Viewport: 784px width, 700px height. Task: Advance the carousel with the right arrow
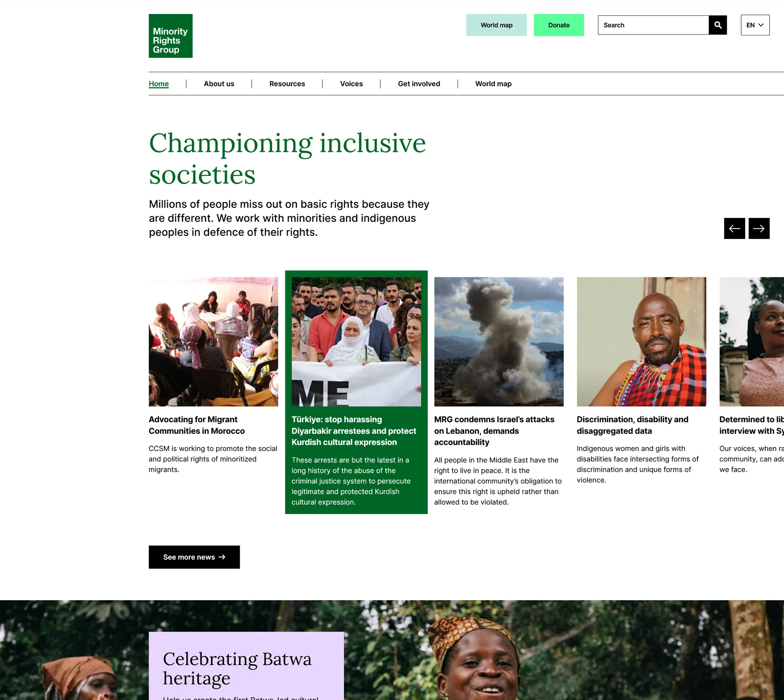pyautogui.click(x=759, y=228)
